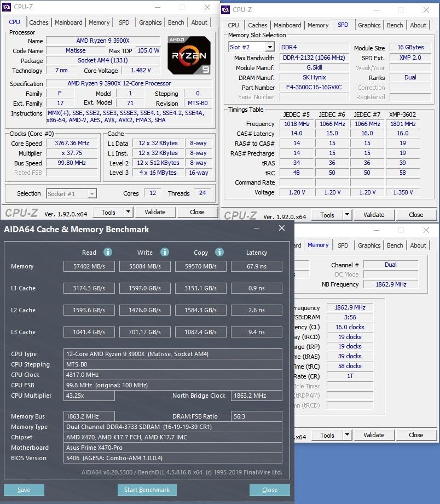Close AIDA64 window with title bar X
The image size is (440, 504).
(x=282, y=228)
